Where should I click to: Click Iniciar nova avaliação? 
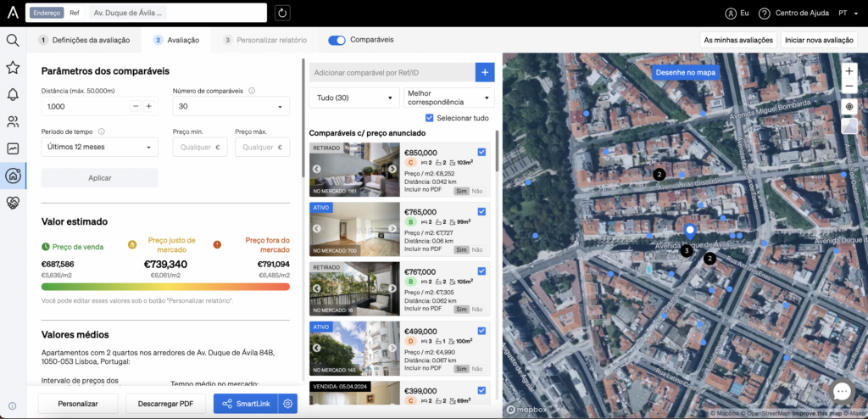tap(819, 40)
